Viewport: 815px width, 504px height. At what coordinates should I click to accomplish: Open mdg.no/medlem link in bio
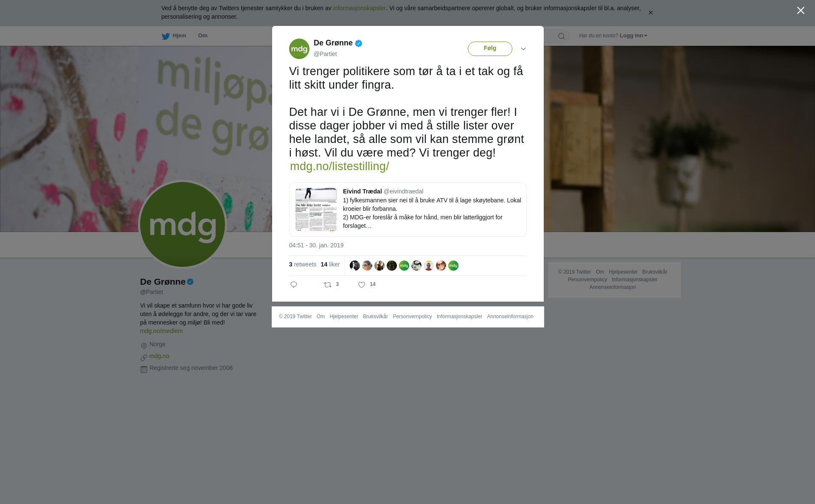[161, 331]
